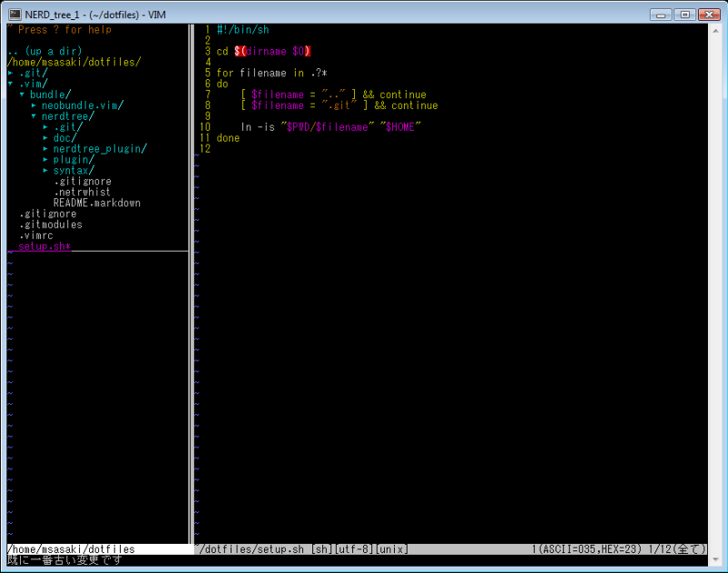This screenshot has width=728, height=573.
Task: Select the .netrwhist file
Action: [x=82, y=192]
